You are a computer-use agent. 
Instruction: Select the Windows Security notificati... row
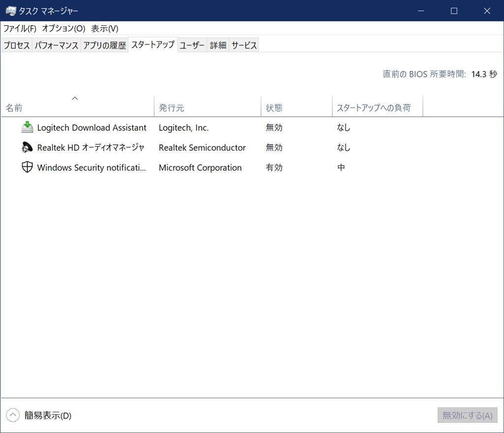click(x=252, y=167)
